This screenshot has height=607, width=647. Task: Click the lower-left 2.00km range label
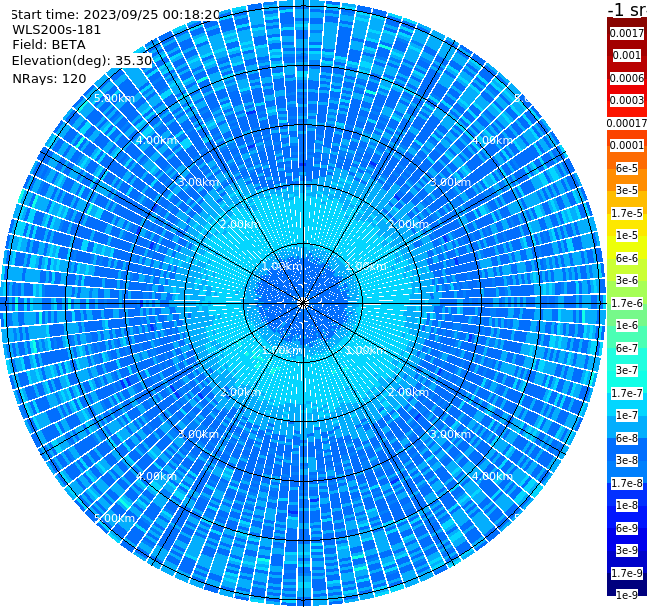(x=240, y=392)
